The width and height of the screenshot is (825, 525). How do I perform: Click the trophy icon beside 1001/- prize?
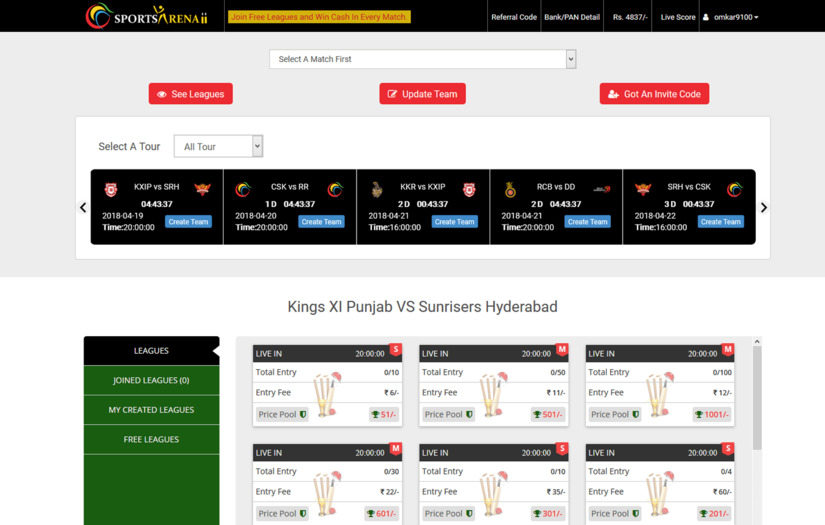[699, 415]
